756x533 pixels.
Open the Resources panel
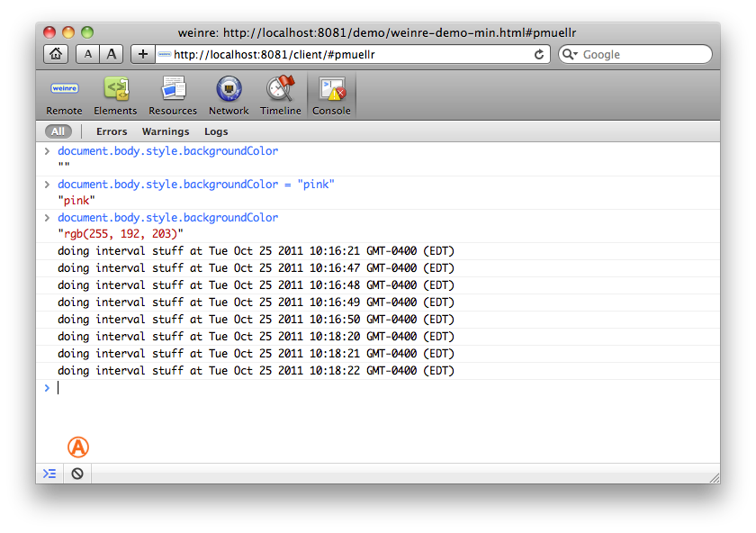point(173,96)
